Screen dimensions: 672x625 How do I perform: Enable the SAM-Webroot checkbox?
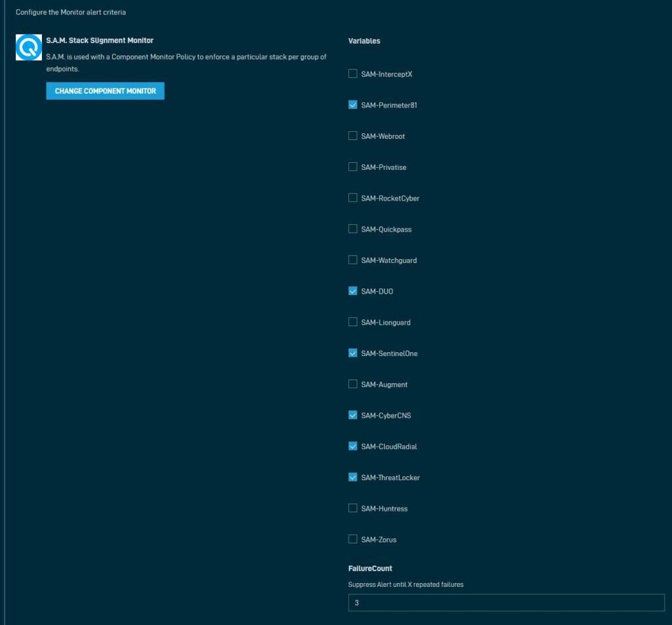tap(352, 136)
